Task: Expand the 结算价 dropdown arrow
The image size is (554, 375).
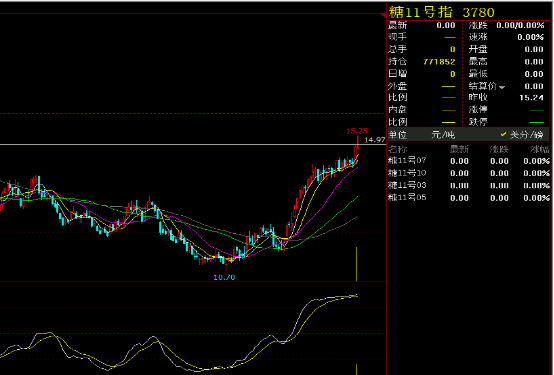Action: (502, 87)
